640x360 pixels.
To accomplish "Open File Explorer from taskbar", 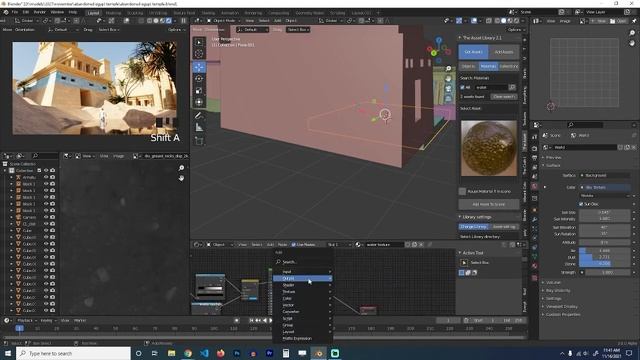I will [171, 353].
